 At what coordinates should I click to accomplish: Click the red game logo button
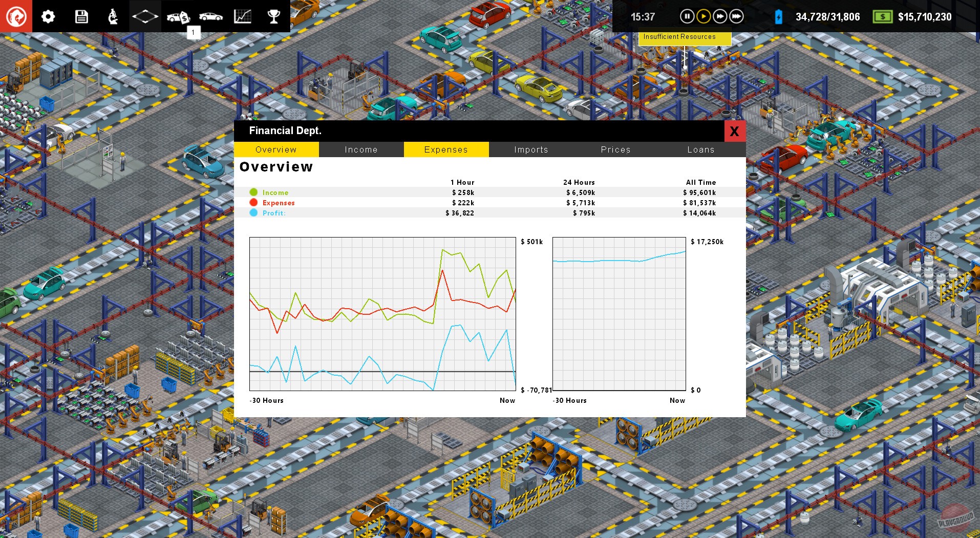point(16,16)
